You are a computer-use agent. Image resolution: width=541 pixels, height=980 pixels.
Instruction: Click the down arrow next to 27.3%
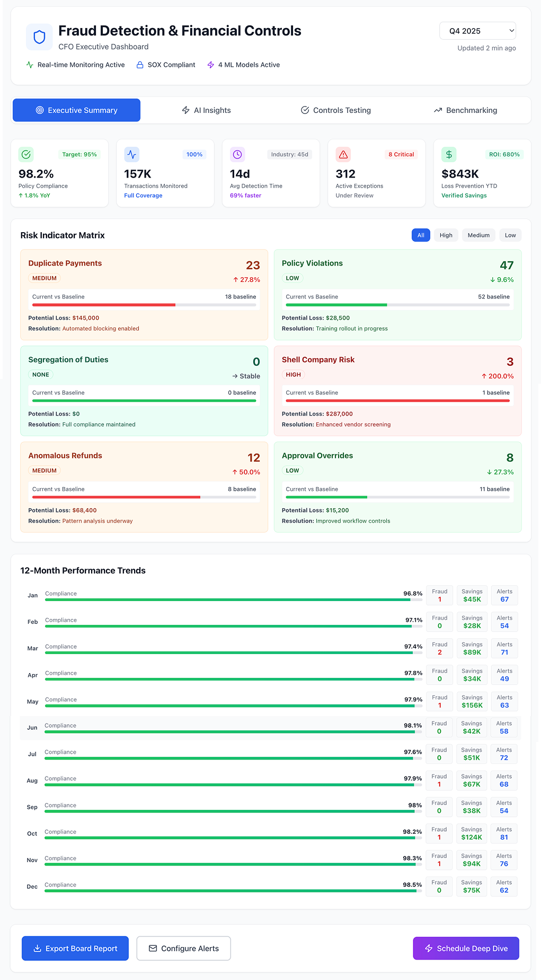tap(490, 472)
